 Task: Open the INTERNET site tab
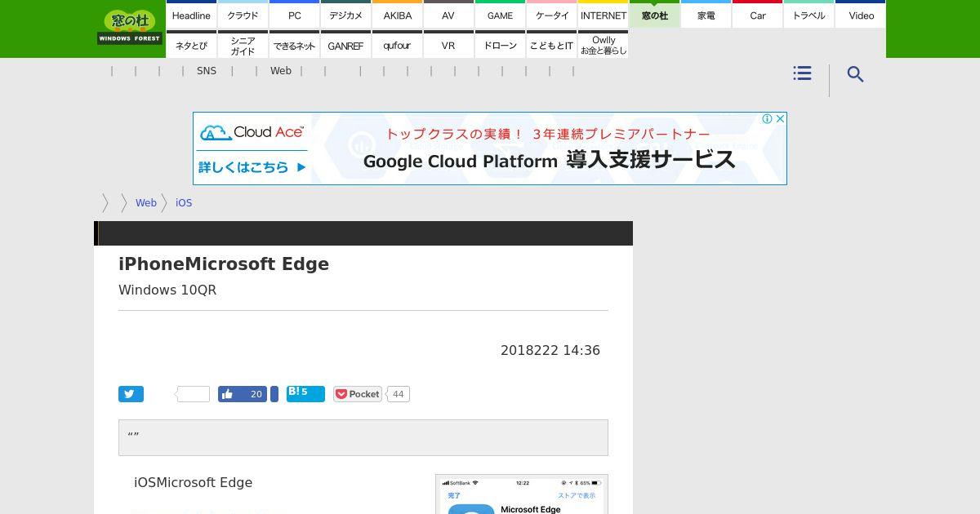pos(603,14)
